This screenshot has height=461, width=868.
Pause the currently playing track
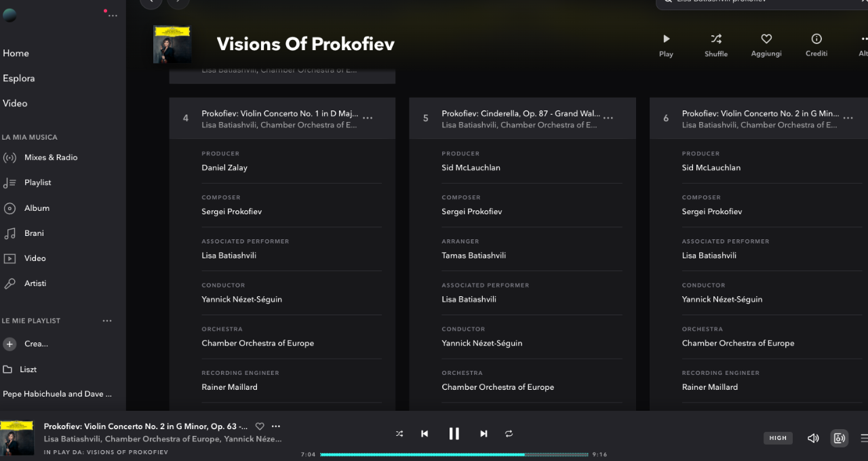point(454,434)
